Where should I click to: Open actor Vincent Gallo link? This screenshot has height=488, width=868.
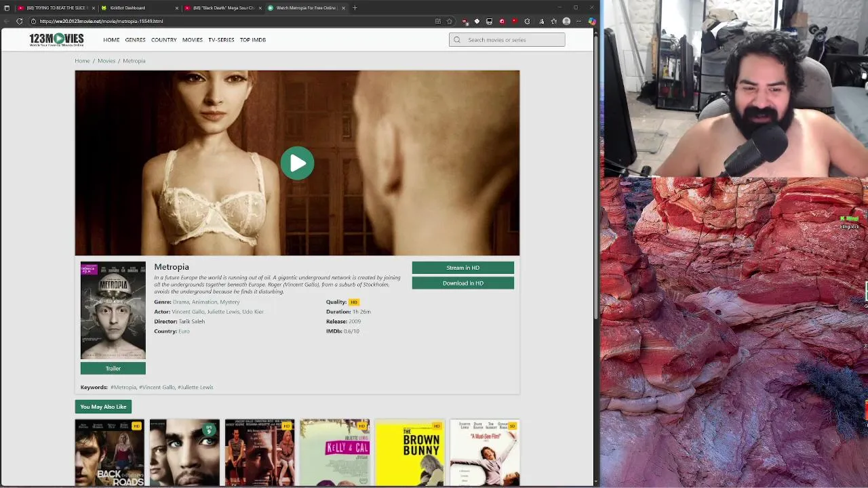point(188,312)
